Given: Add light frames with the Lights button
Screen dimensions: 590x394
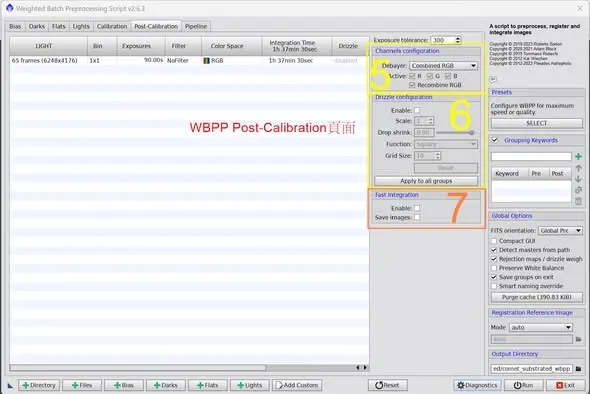Looking at the screenshot, I should (249, 385).
